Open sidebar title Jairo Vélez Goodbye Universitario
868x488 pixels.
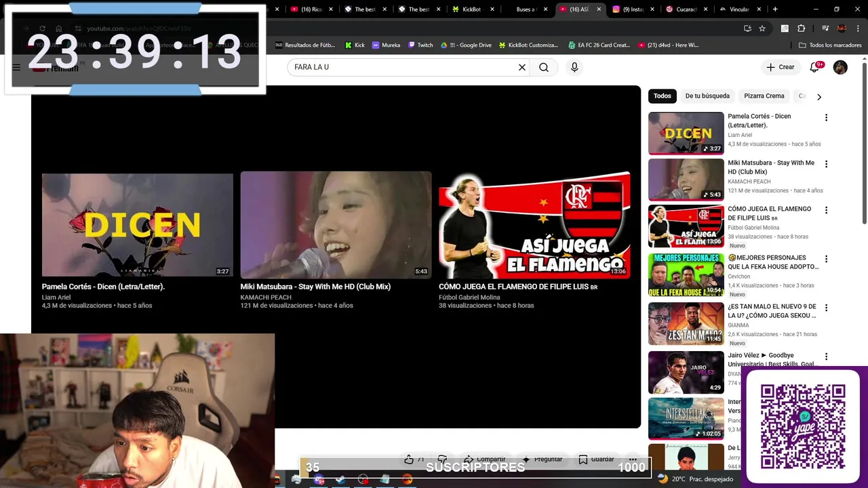[x=772, y=360]
